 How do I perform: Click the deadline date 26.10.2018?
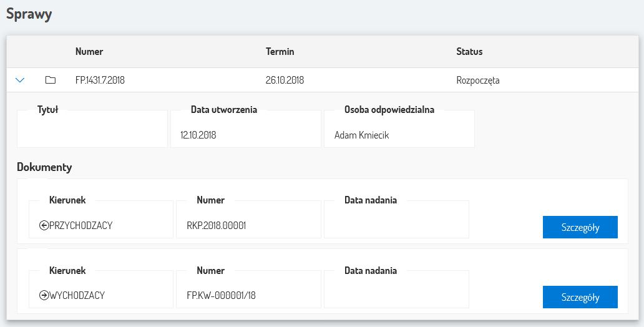(285, 81)
